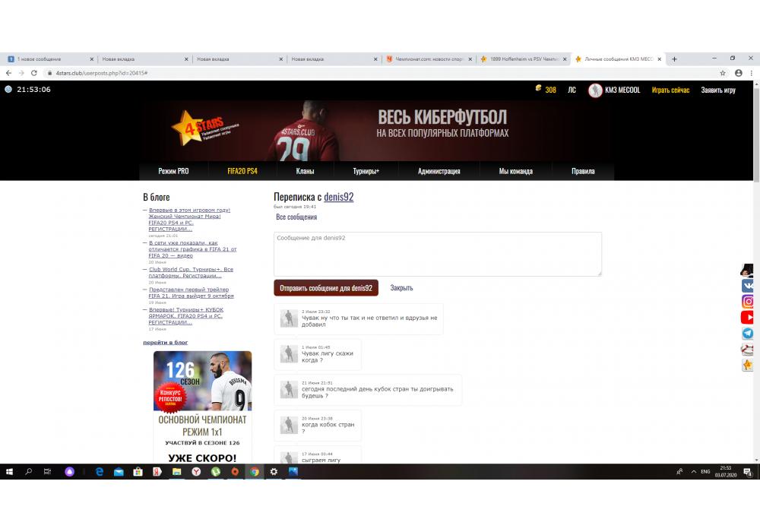Open 'Club World Cup. Турниры+' blog post

pos(191,272)
